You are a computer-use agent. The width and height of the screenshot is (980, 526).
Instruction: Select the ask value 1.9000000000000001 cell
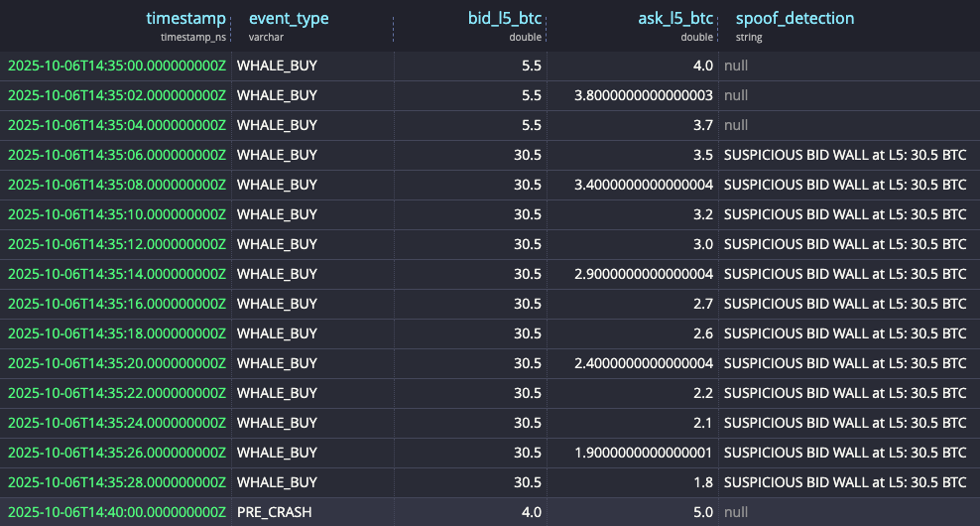point(643,453)
